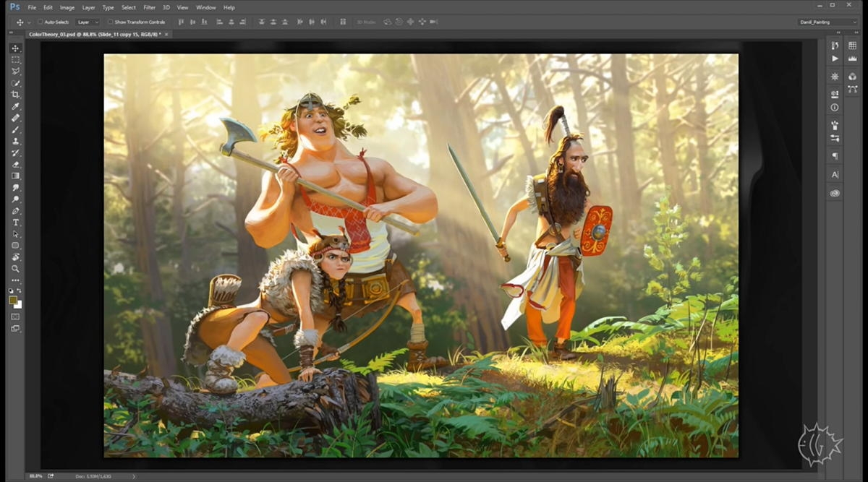Select the Hand tool
The height and width of the screenshot is (482, 868).
click(15, 257)
